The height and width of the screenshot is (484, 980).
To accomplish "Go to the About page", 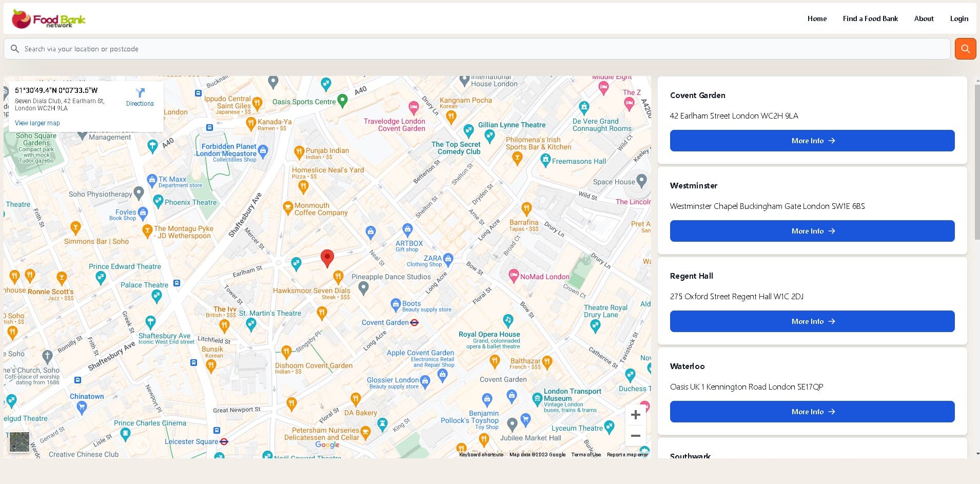I will coord(924,18).
